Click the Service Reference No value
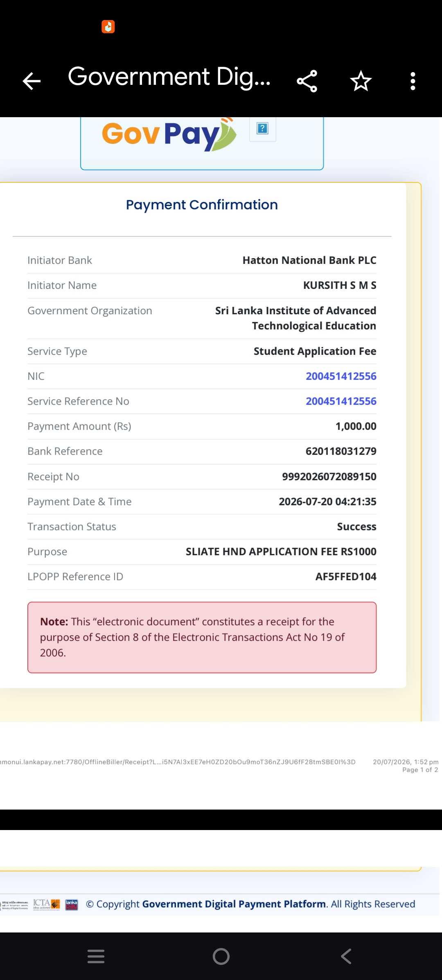Image resolution: width=442 pixels, height=980 pixels. (341, 401)
